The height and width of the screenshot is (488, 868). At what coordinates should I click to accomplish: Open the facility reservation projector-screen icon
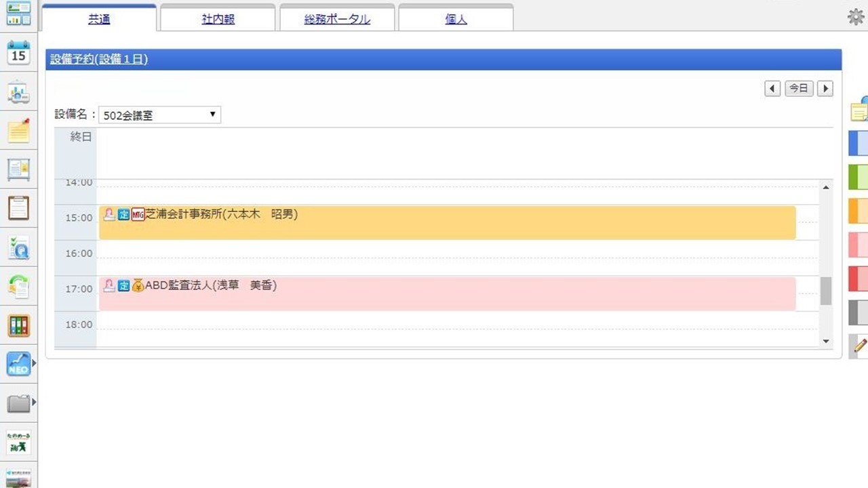click(x=18, y=93)
